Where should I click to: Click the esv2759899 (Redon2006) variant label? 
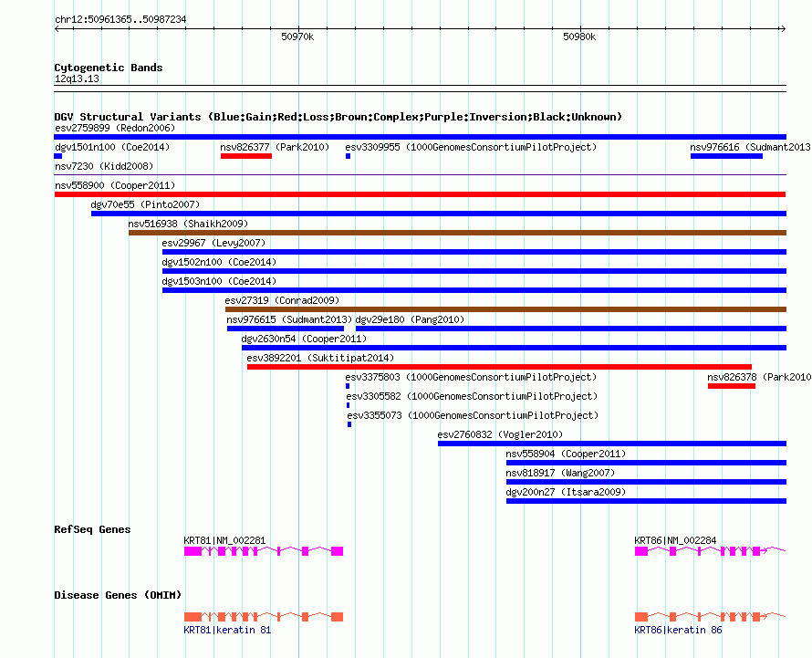(x=115, y=128)
